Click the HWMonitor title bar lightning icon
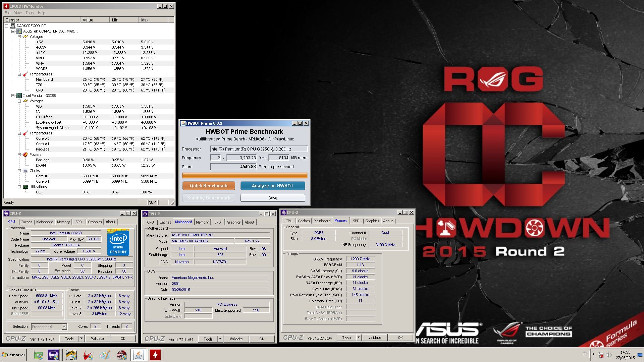Viewport: 644px width, 362px height. [x=6, y=6]
